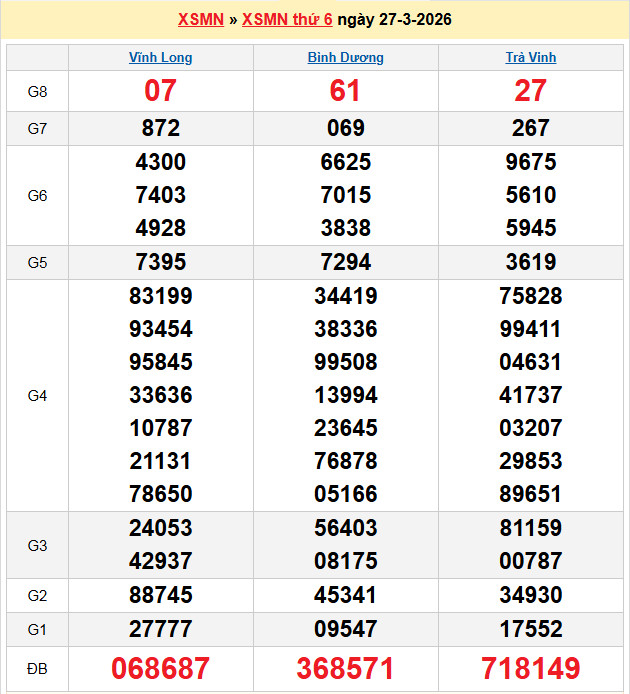
Task: Click the G5 result 7294
Action: pyautogui.click(x=345, y=262)
